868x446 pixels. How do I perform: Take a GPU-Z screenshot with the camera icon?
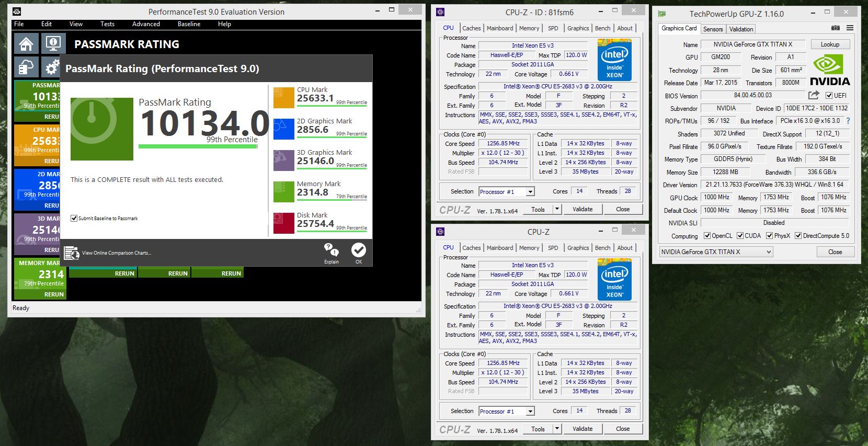coord(836,28)
